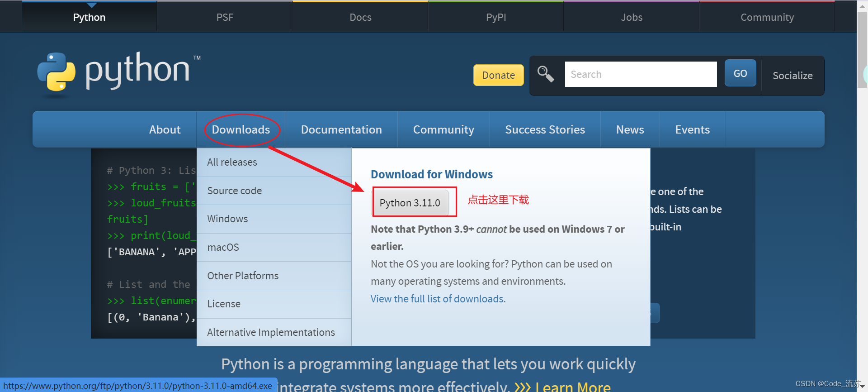Open View the full list of downloads link
The width and height of the screenshot is (868, 392).
tap(438, 299)
